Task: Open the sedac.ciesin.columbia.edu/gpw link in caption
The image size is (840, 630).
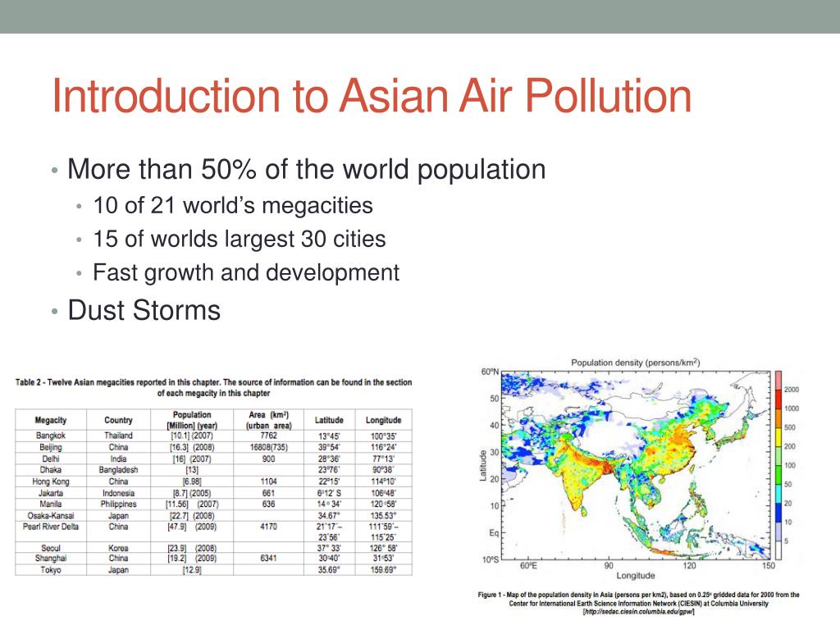Action: click(x=638, y=612)
